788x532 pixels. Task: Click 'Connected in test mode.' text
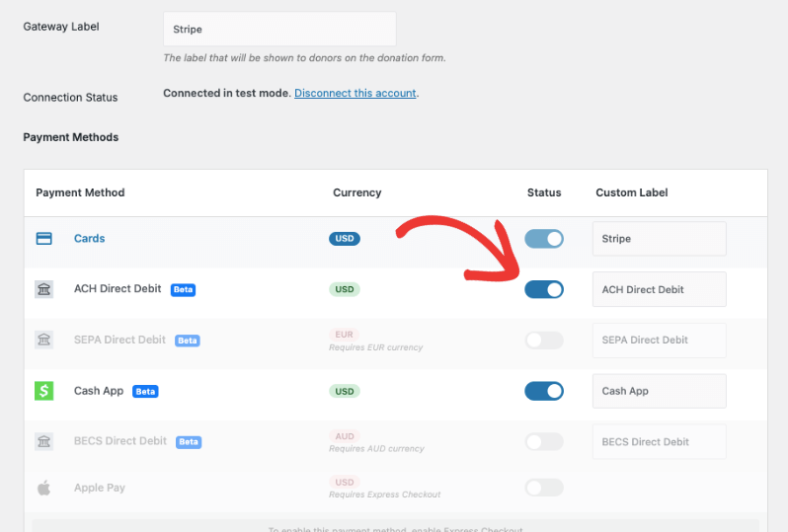227,93
